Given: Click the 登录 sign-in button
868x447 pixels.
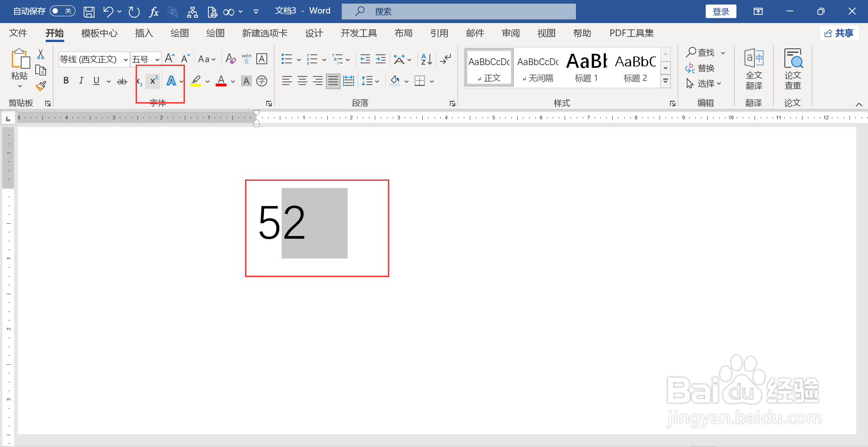Looking at the screenshot, I should click(721, 11).
